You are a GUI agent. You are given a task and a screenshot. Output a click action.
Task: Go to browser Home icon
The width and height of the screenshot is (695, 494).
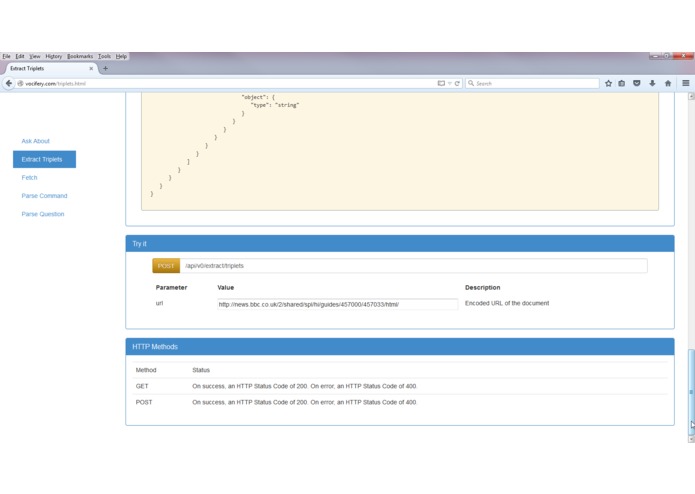(668, 83)
